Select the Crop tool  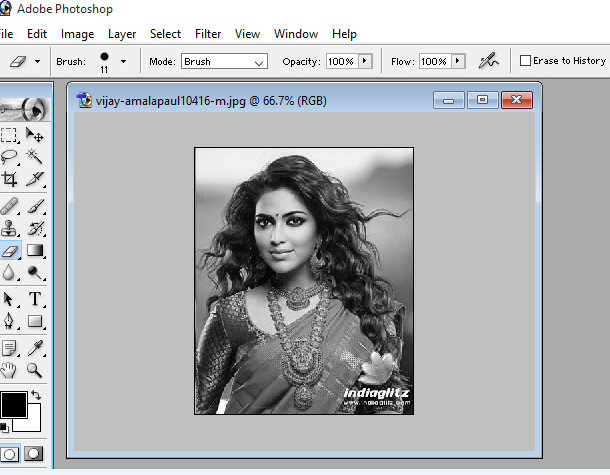tap(9, 179)
